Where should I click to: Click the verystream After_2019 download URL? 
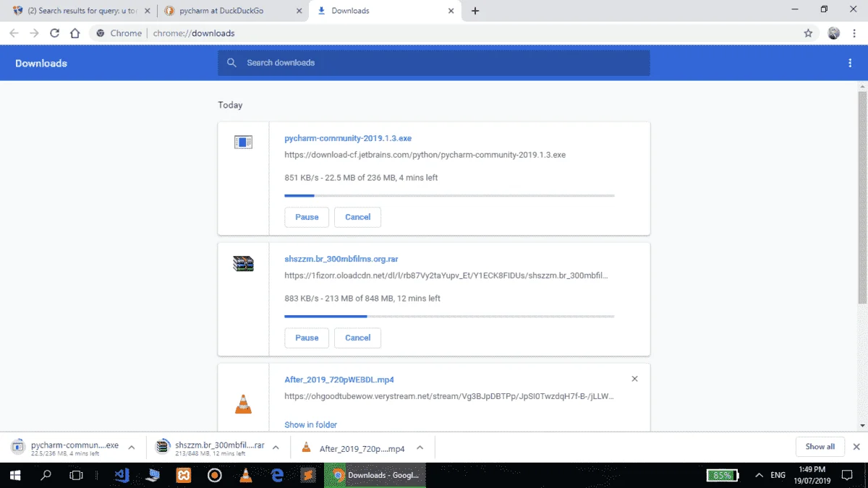[x=450, y=396]
